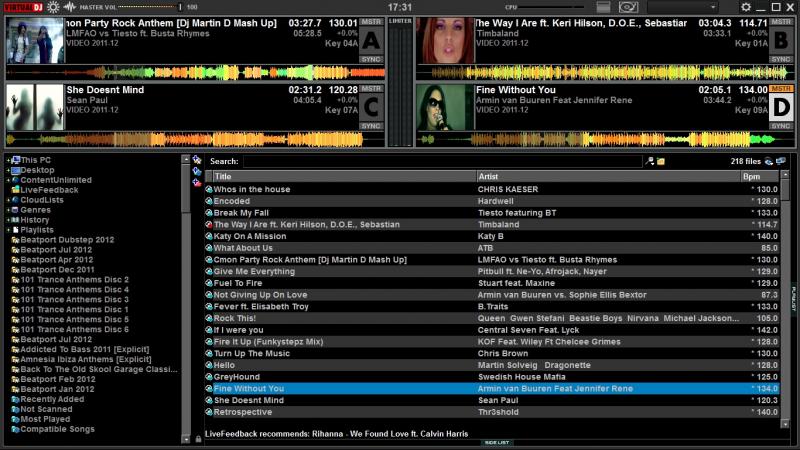Select the track Retrospective by Thr3shold

[x=492, y=412]
